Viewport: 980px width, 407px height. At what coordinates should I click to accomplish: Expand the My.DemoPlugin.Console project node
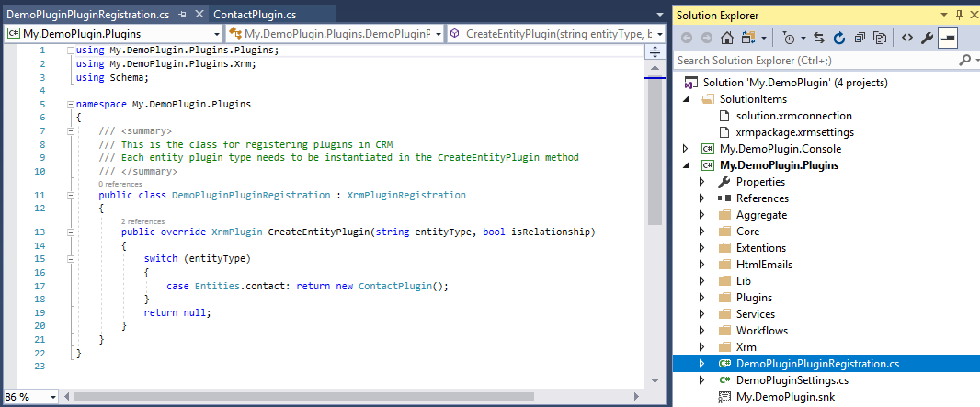point(685,149)
